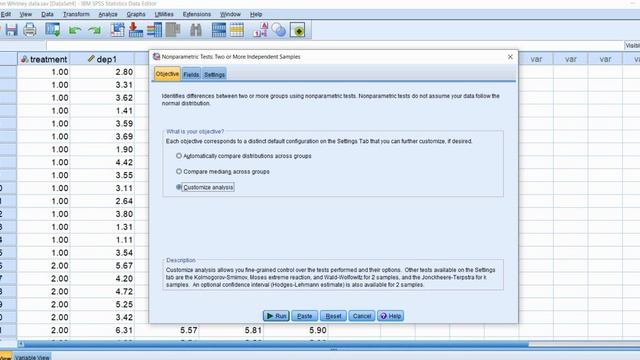
Task: Click dep1 cell with value 1.11
Action: pyautogui.click(x=102, y=240)
